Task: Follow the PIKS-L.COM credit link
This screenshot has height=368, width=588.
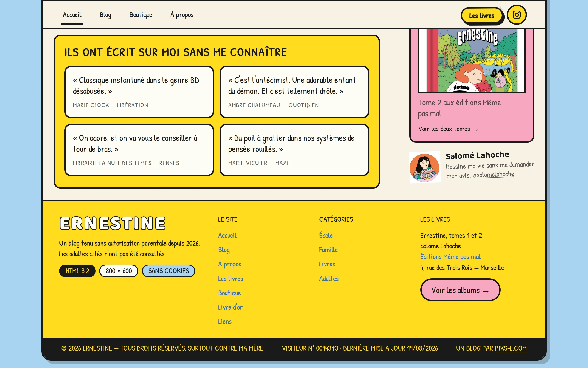Action: pyautogui.click(x=511, y=348)
